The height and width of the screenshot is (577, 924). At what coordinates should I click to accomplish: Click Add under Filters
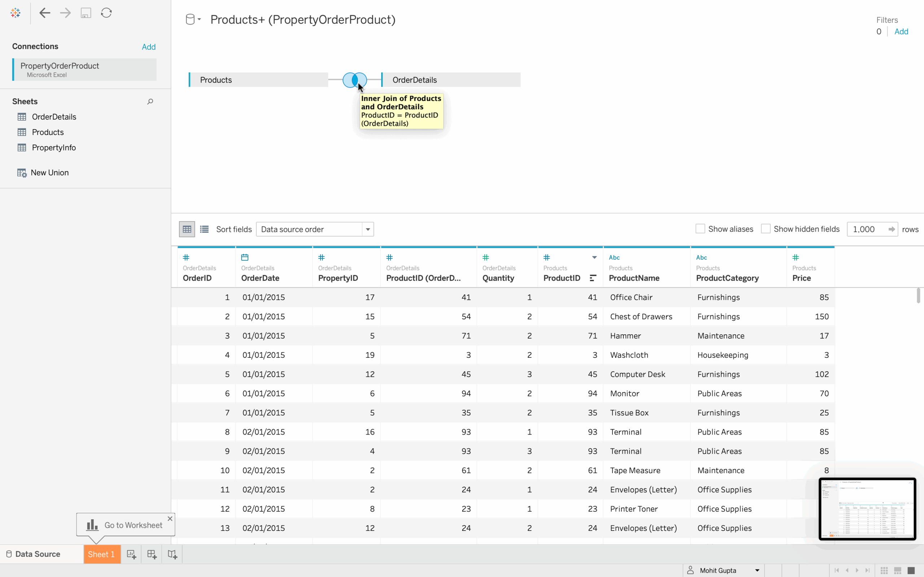pos(901,32)
